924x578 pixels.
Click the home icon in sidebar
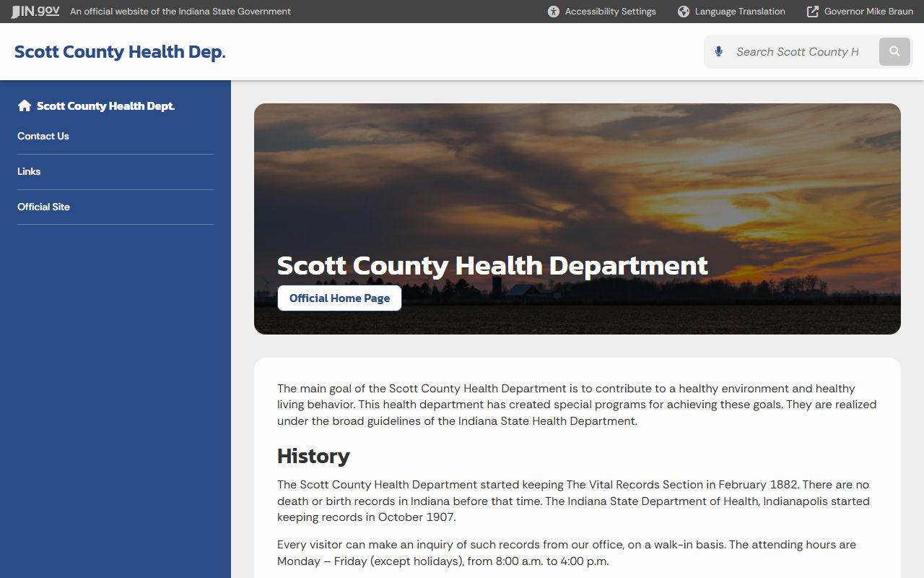click(25, 106)
